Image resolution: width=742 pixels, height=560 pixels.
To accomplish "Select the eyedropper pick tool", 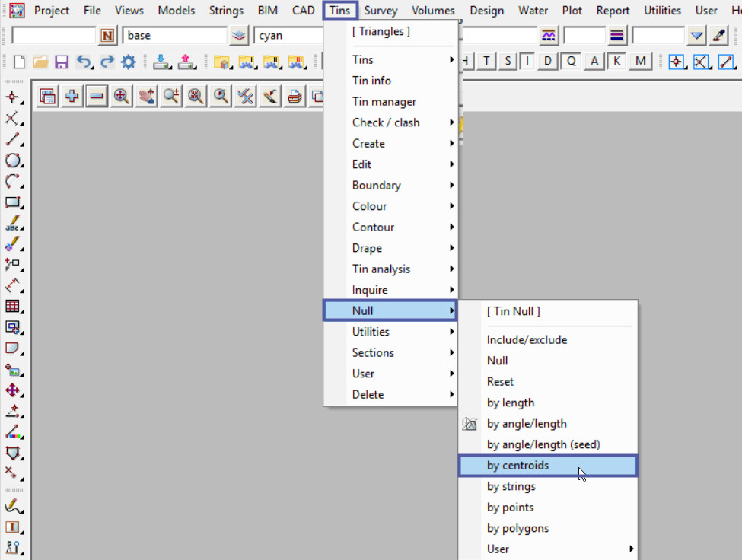I will (x=719, y=36).
